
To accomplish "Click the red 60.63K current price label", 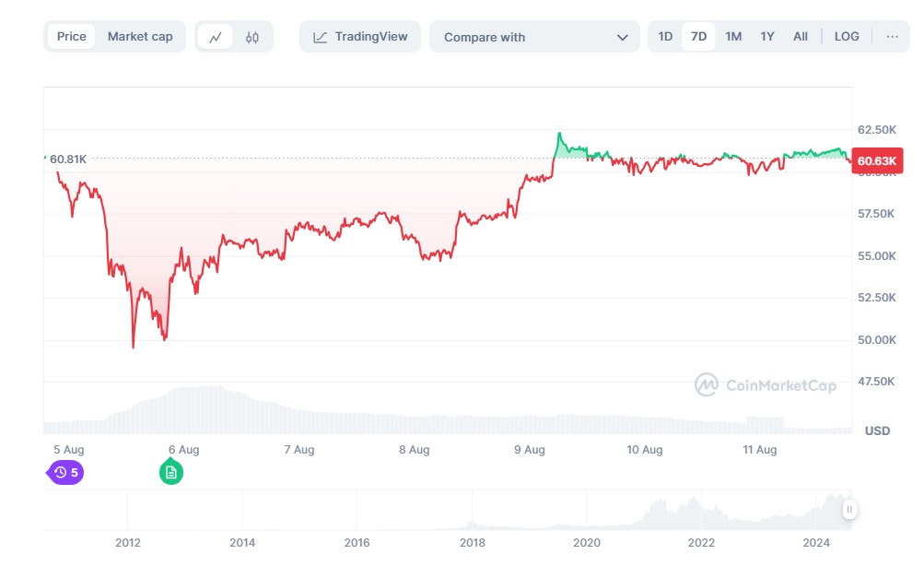I will pyautogui.click(x=877, y=161).
